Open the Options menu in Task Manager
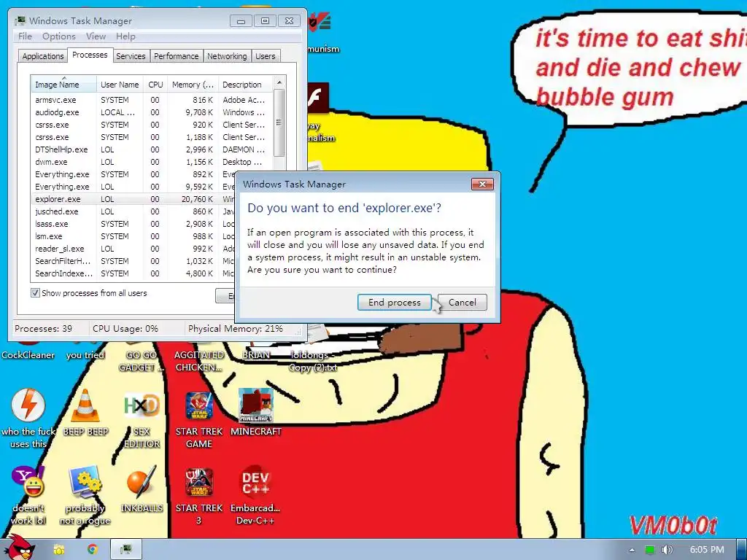The image size is (747, 560). (59, 36)
